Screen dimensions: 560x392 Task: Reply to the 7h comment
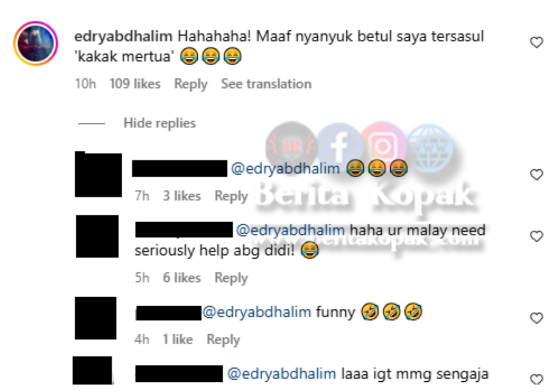click(231, 196)
